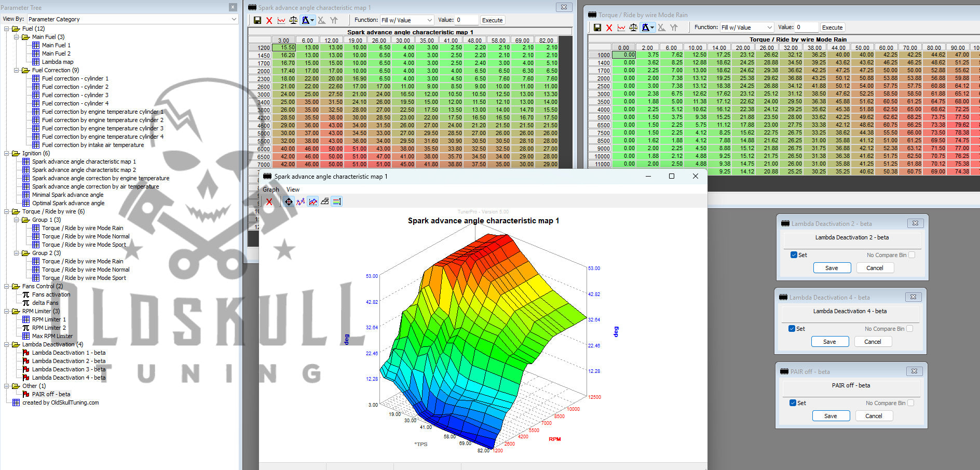
Task: Select first 0.00 cell in Torque Rain row 1000
Action: (624, 55)
